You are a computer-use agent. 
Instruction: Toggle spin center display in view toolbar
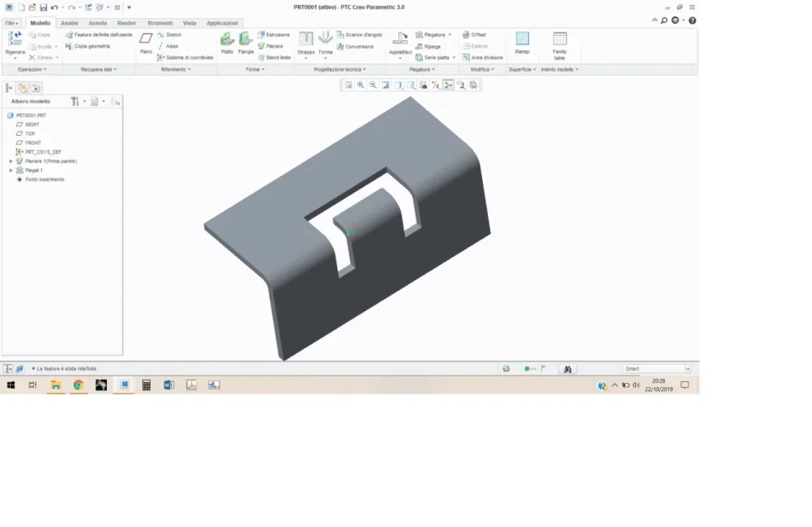click(x=448, y=85)
